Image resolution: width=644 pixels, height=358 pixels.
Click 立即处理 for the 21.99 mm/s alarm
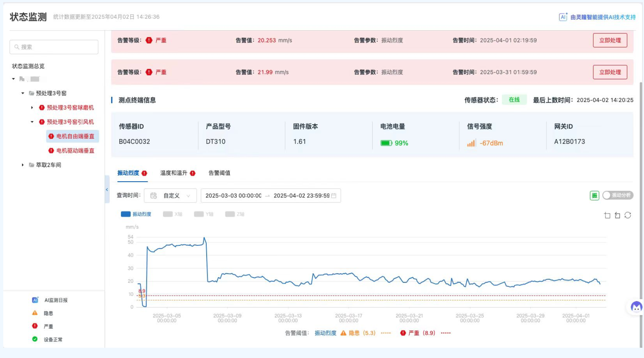(610, 72)
